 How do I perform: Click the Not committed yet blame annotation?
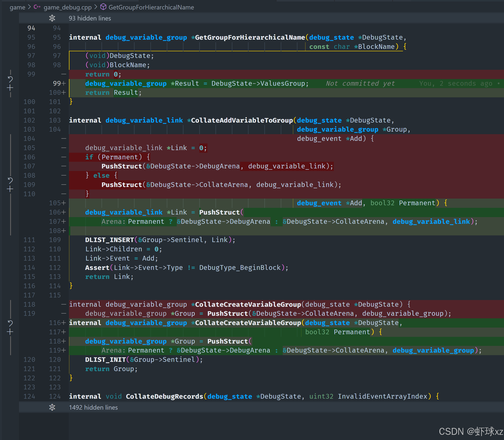click(360, 84)
